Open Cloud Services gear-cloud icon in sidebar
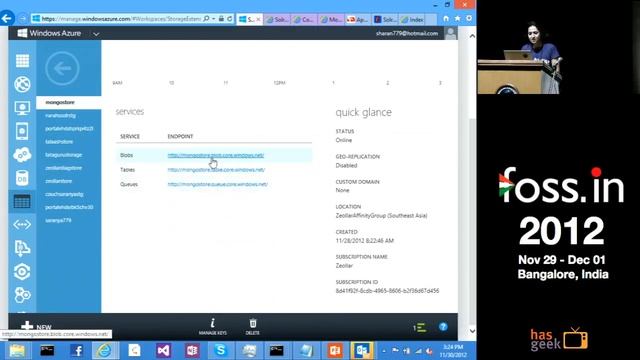This screenshot has width=640, height=360. 22,155
